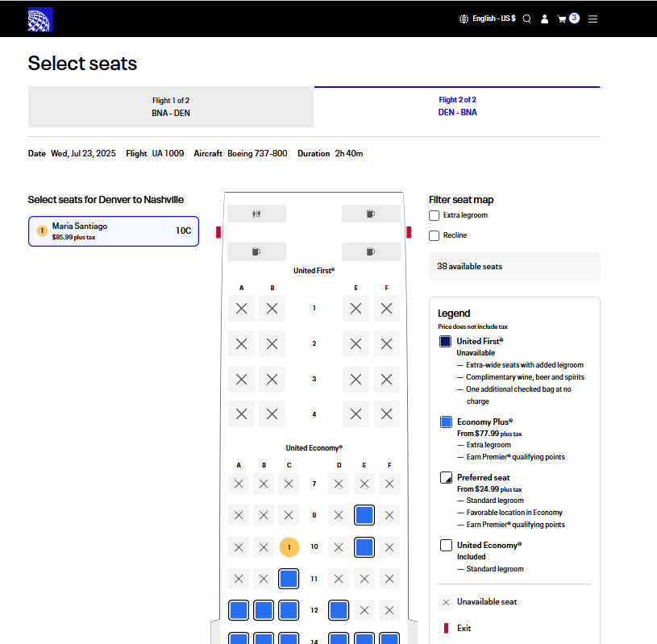
Task: Open search with the magnifier icon
Action: pyautogui.click(x=527, y=19)
